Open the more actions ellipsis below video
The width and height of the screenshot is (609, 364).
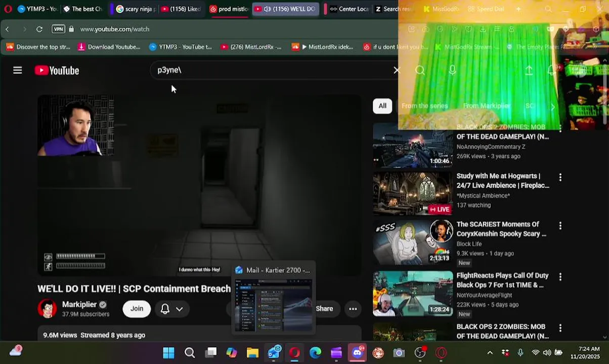coord(353,308)
